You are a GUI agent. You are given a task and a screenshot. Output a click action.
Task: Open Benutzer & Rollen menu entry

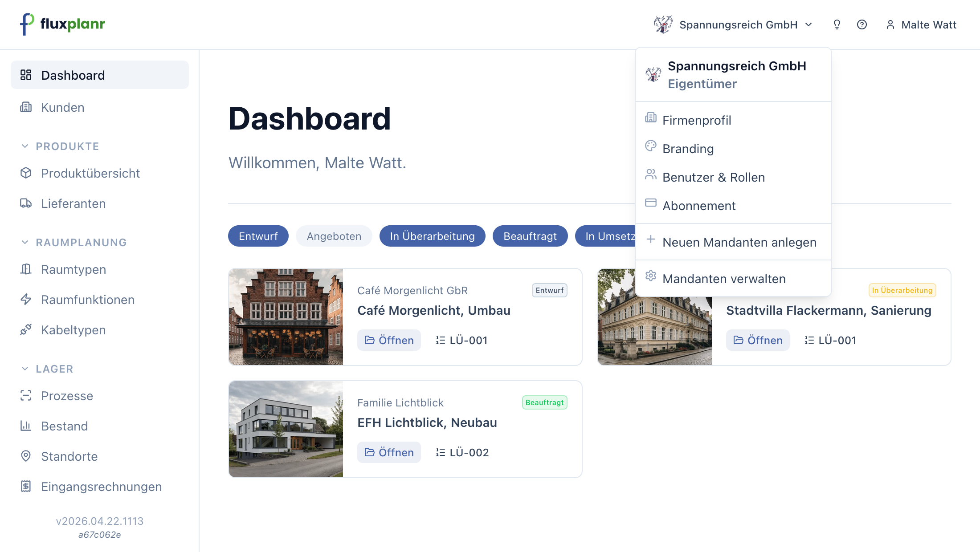733,177
